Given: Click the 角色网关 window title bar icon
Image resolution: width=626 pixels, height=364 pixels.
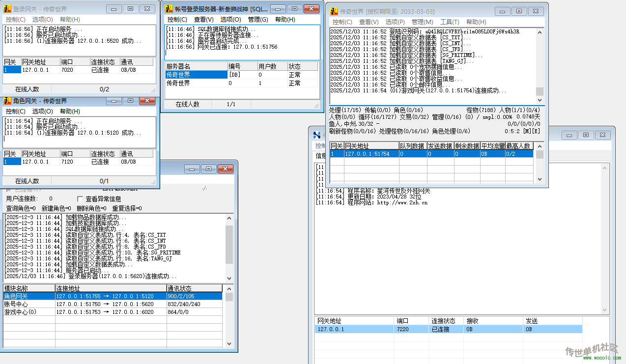Looking at the screenshot, I should point(7,101).
